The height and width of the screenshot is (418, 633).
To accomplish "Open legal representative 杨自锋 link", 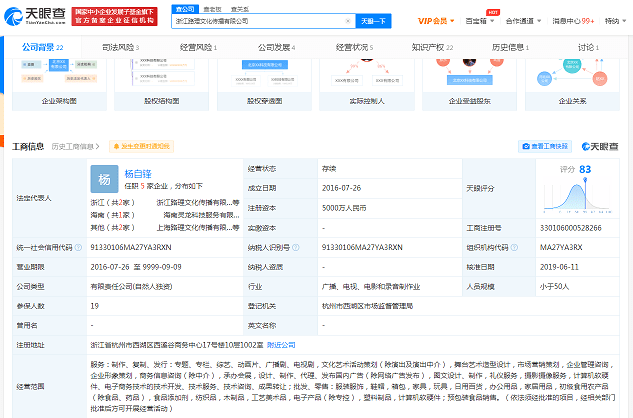I will 138,174.
